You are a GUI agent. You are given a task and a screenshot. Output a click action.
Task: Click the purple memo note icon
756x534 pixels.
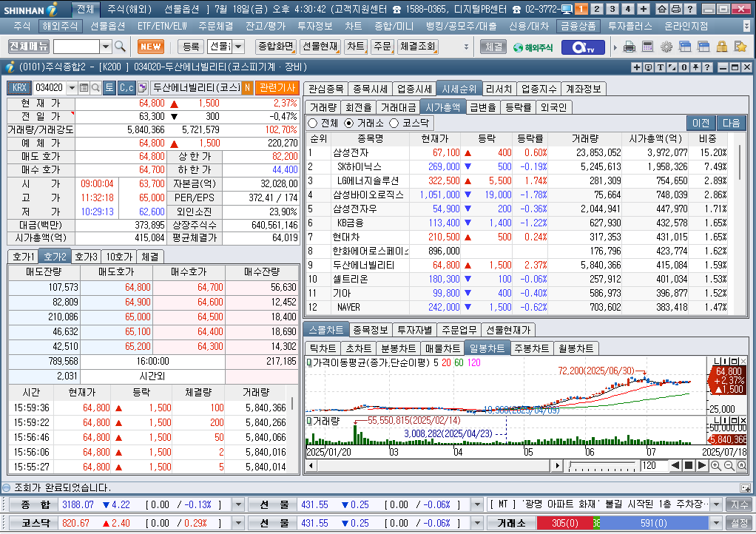pos(142,88)
